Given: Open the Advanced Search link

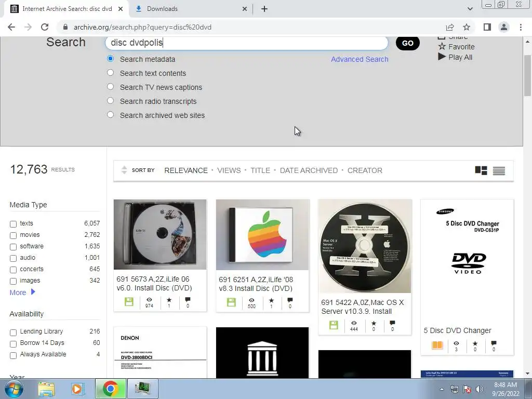Looking at the screenshot, I should tap(360, 59).
